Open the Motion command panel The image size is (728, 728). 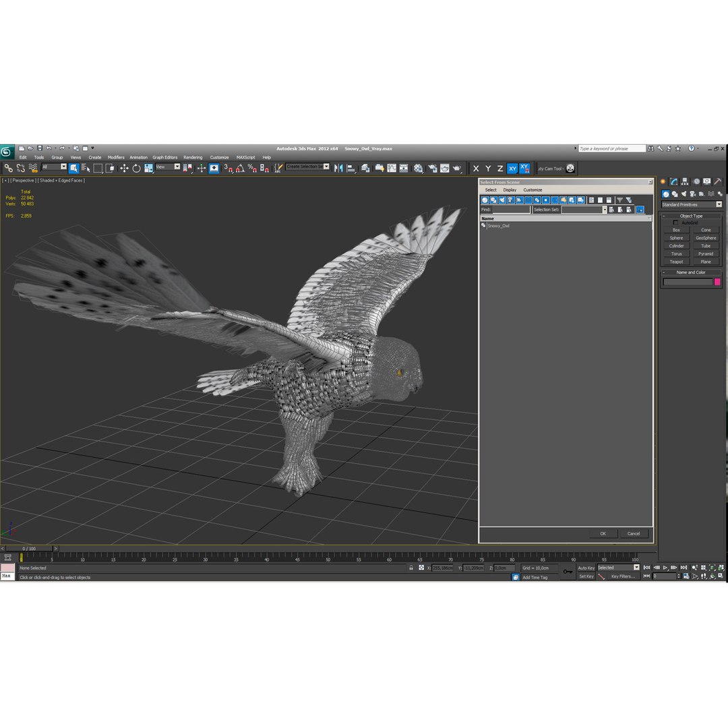click(x=696, y=181)
